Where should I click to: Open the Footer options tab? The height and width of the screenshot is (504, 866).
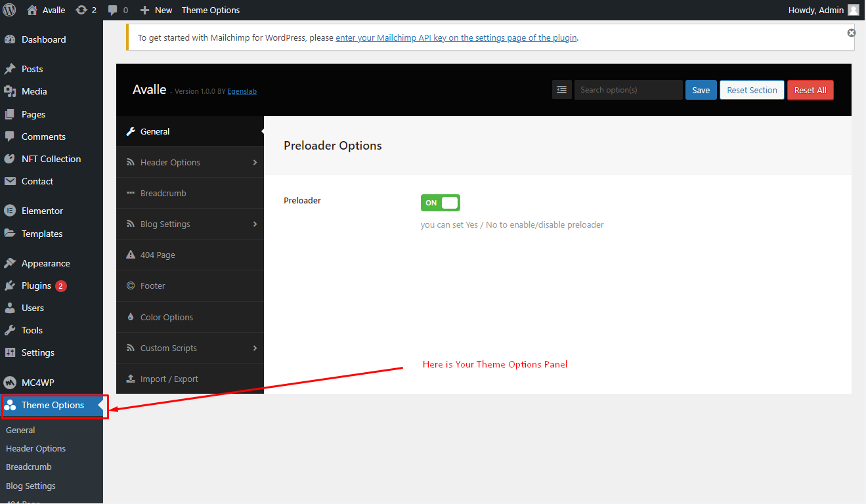point(190,285)
